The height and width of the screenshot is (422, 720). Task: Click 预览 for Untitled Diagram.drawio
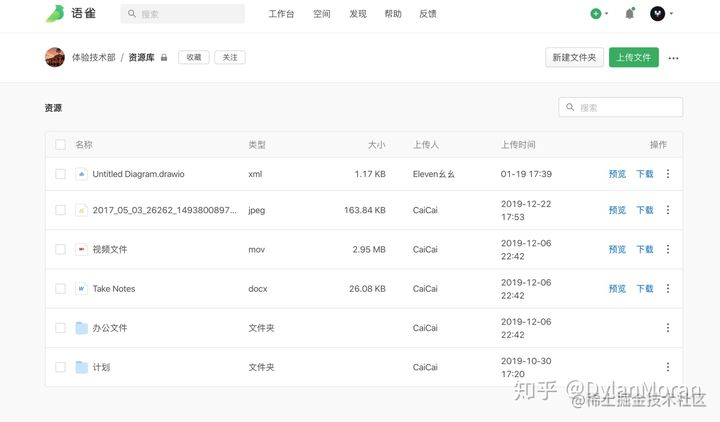[617, 174]
